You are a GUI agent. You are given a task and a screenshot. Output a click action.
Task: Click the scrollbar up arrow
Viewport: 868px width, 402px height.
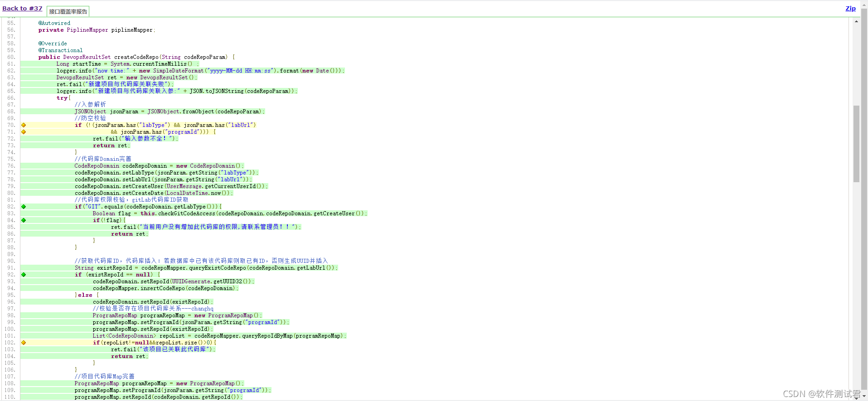pos(856,21)
